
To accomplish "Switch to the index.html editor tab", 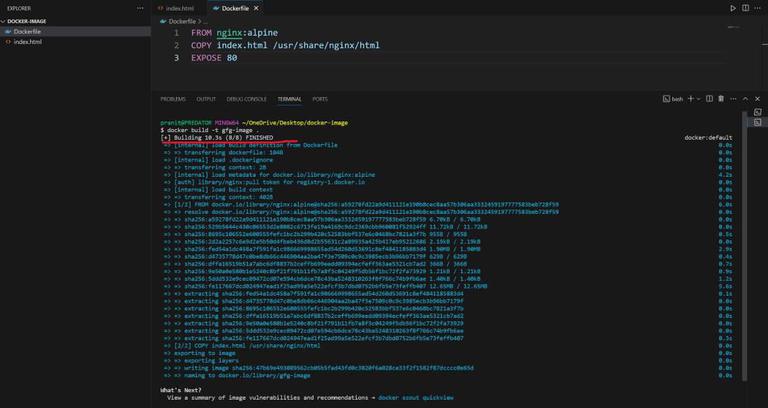I will tap(179, 8).
